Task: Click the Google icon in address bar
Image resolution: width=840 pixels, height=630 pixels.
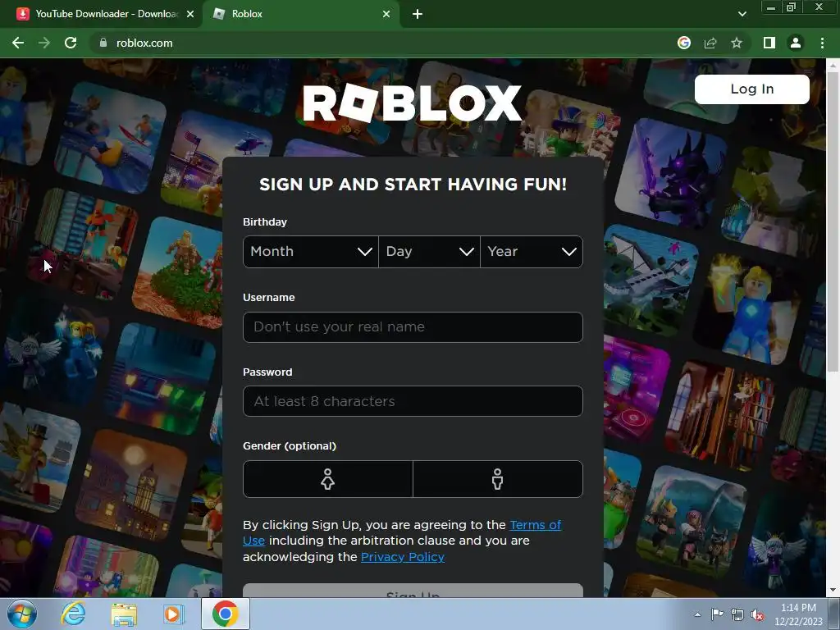Action: pyautogui.click(x=683, y=43)
